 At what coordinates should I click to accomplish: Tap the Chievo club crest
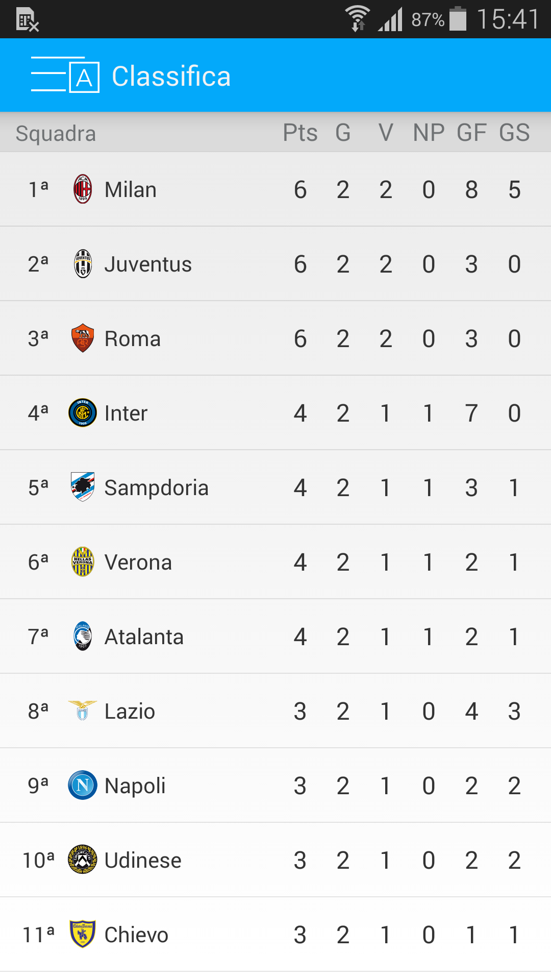click(83, 934)
